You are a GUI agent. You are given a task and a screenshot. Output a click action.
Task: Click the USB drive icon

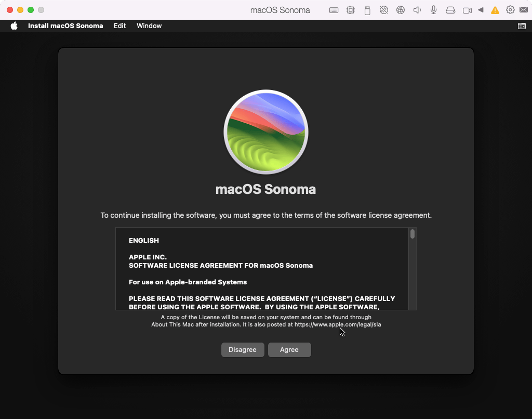[x=367, y=10]
